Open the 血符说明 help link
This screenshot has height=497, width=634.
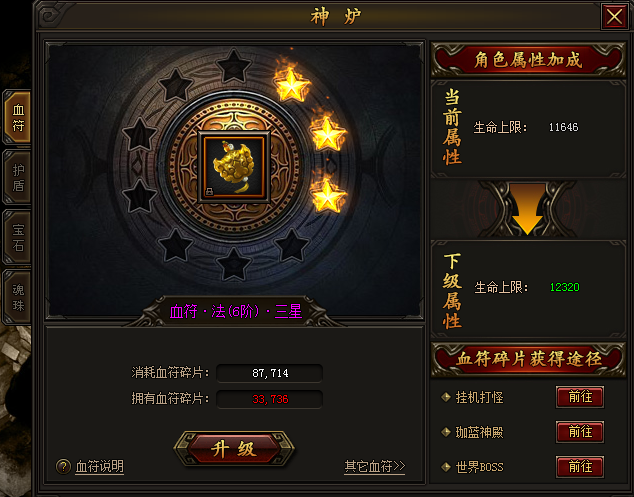[x=99, y=466]
